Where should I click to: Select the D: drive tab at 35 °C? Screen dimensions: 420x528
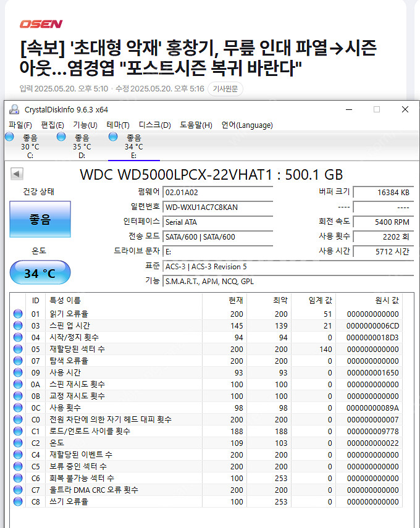(82, 146)
